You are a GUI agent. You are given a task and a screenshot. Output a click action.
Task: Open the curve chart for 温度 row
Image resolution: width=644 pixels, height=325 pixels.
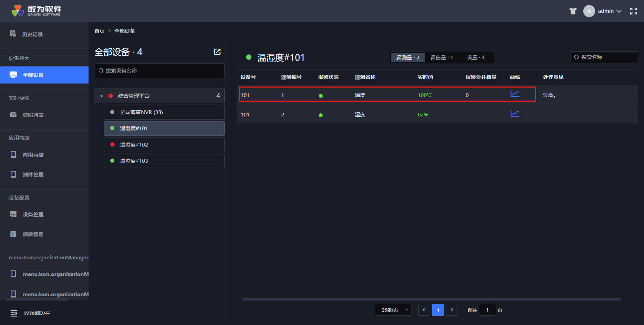(515, 94)
